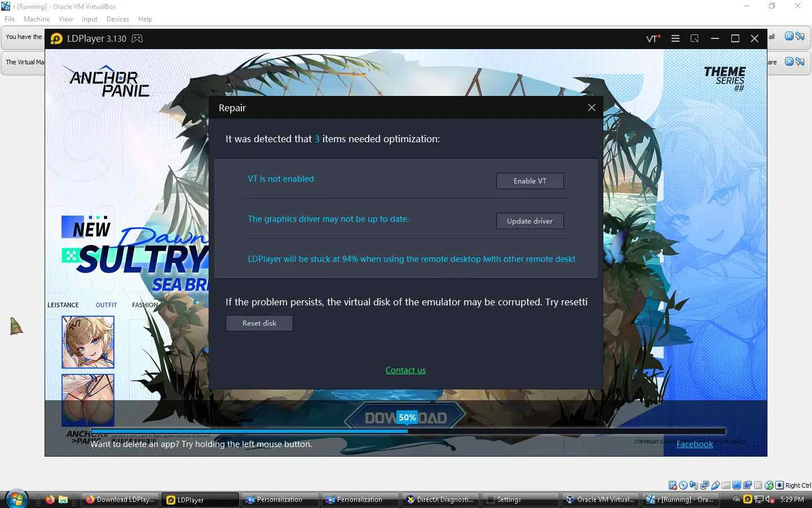Click the DOWNLOAD banner button
The image size is (812, 508).
tap(406, 417)
